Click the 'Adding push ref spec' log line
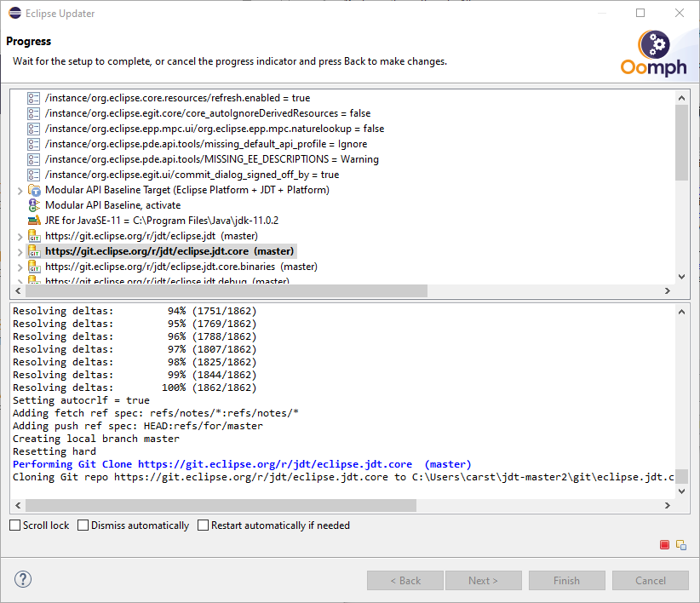The image size is (700, 603). tap(138, 426)
